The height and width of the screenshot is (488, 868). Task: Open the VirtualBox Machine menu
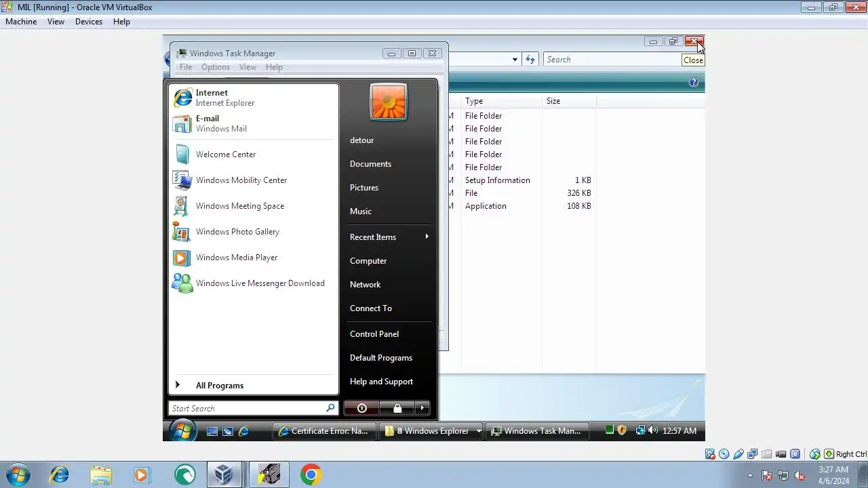pos(21,22)
